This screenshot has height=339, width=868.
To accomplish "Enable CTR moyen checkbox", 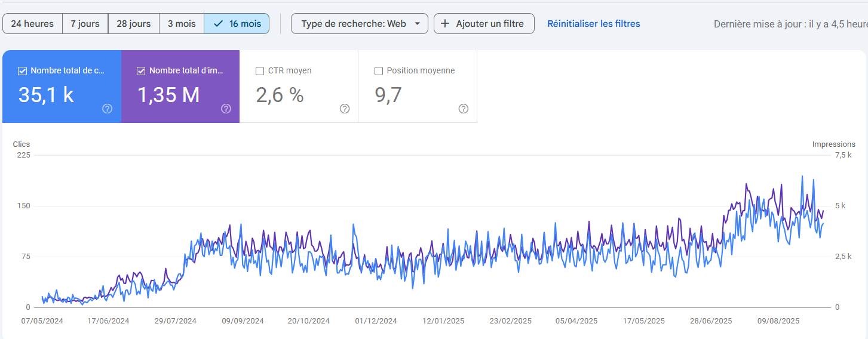I will [260, 71].
